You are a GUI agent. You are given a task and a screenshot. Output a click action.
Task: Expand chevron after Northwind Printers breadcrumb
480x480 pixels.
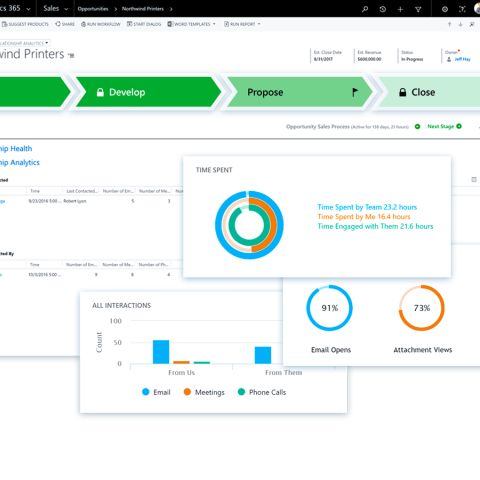click(171, 9)
